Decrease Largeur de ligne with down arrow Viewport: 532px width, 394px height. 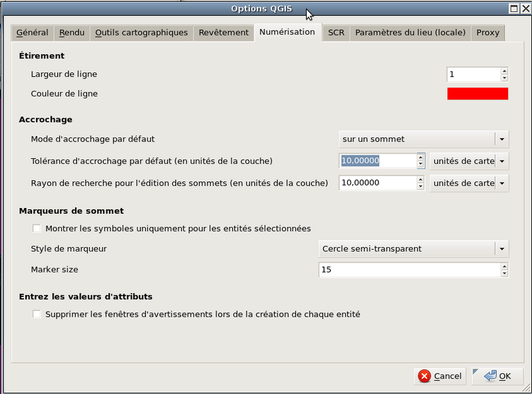[x=505, y=78]
